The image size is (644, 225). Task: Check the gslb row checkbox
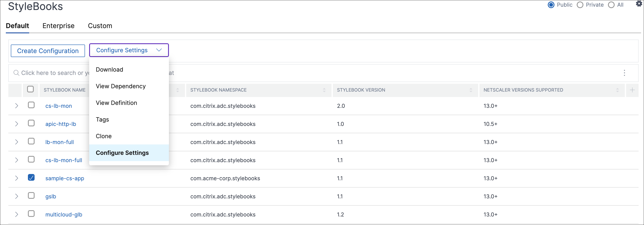31,195
